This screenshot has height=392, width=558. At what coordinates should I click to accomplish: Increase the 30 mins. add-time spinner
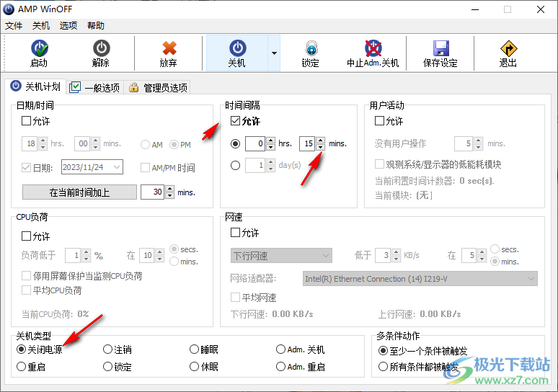(x=170, y=189)
